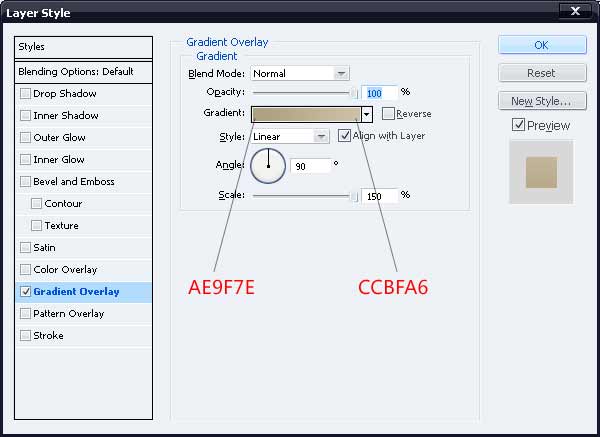Select the Texture label
Viewport: 600px width, 437px height.
(x=61, y=225)
